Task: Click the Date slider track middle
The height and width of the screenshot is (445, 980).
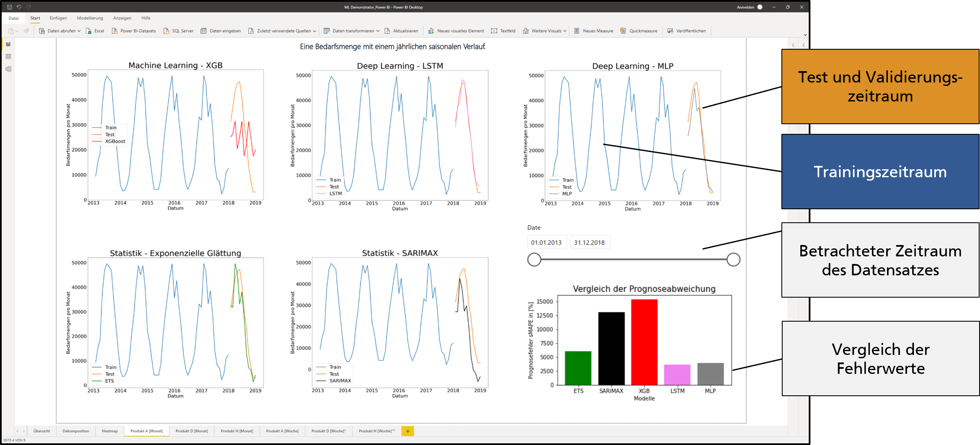Action: [634, 260]
